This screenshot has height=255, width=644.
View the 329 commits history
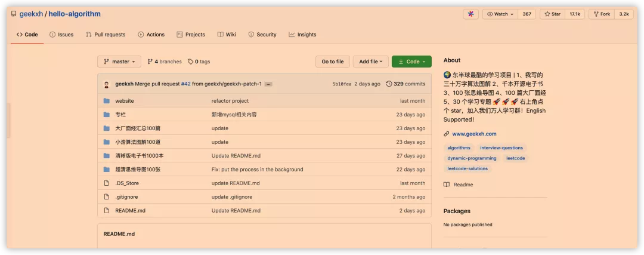point(406,84)
